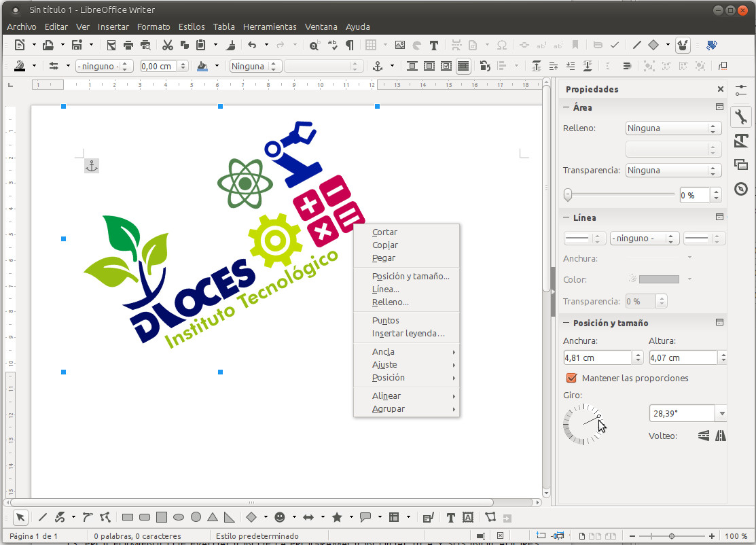The image size is (756, 545).
Task: Open the Insertar menu
Action: (113, 27)
